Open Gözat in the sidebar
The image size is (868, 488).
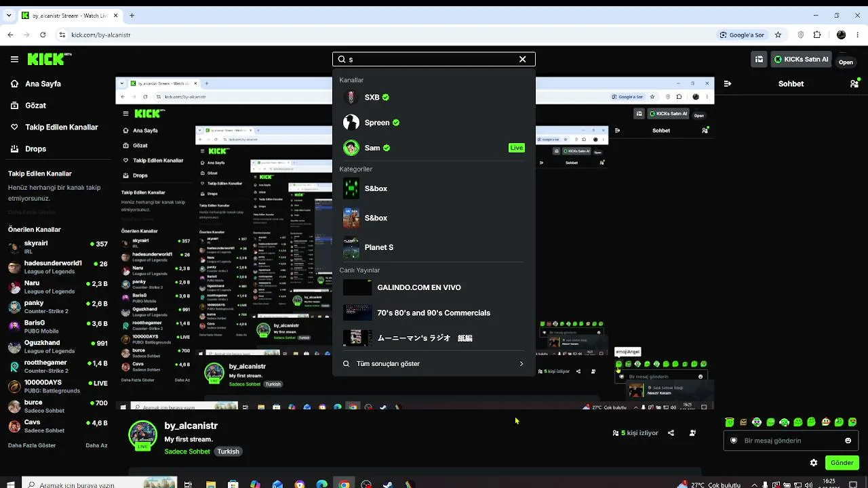pyautogui.click(x=35, y=106)
